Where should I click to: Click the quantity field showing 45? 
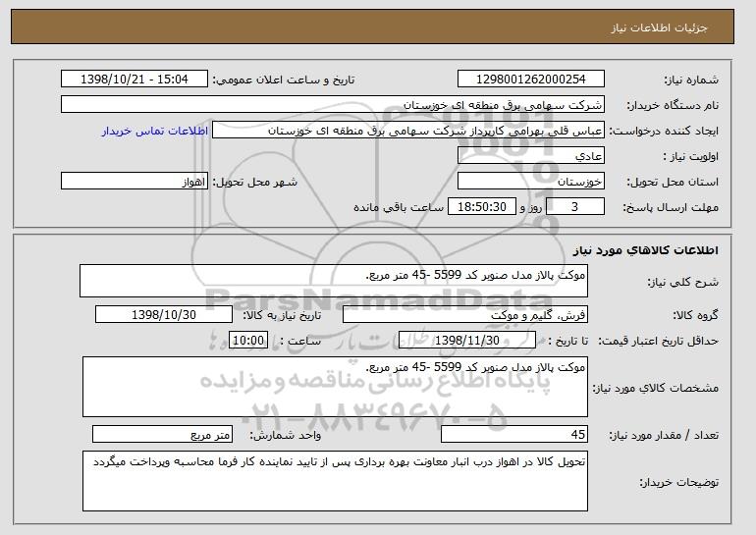point(514,434)
